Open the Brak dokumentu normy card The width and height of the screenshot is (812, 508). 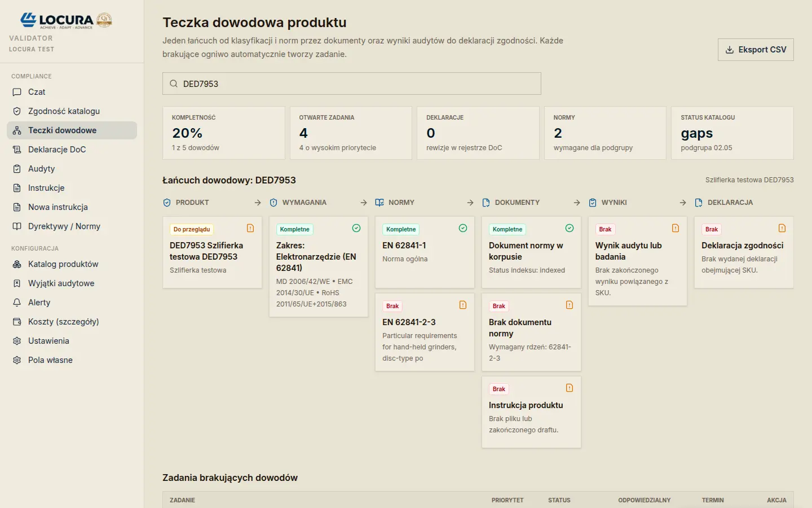point(531,332)
